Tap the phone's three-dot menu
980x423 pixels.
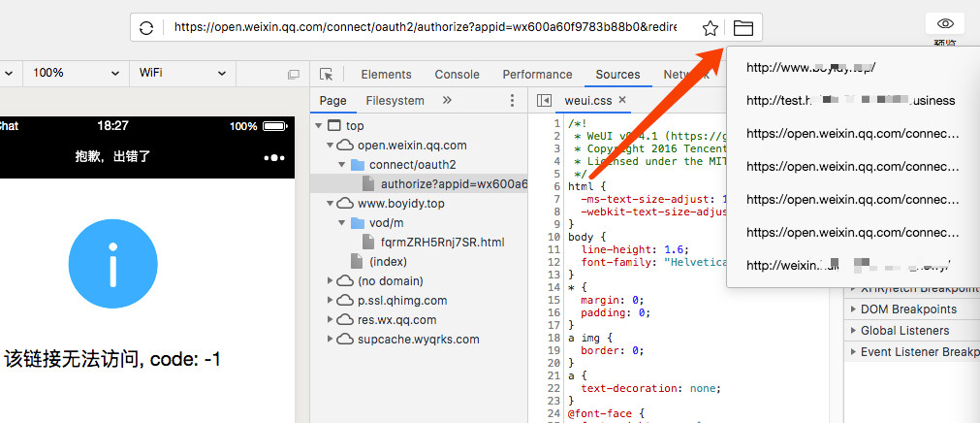click(274, 158)
